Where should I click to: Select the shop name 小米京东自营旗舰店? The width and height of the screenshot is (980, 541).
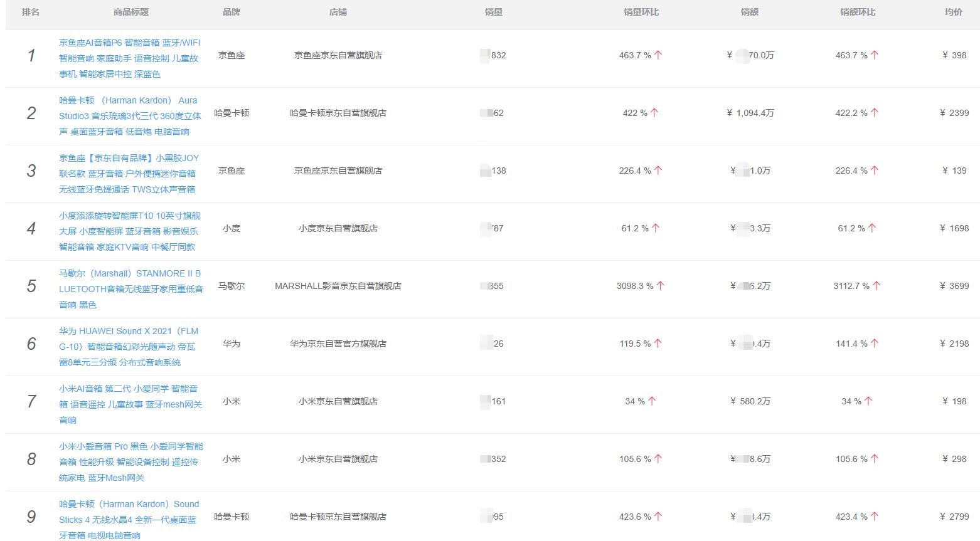pyautogui.click(x=338, y=401)
